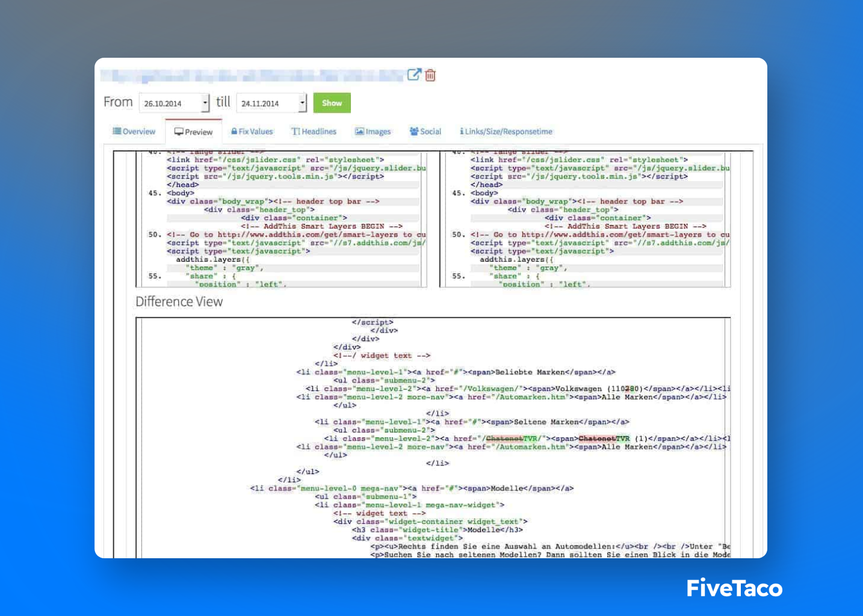Click the "Seltene Marken" span text
Screen dimensions: 863x616
[x=548, y=422]
